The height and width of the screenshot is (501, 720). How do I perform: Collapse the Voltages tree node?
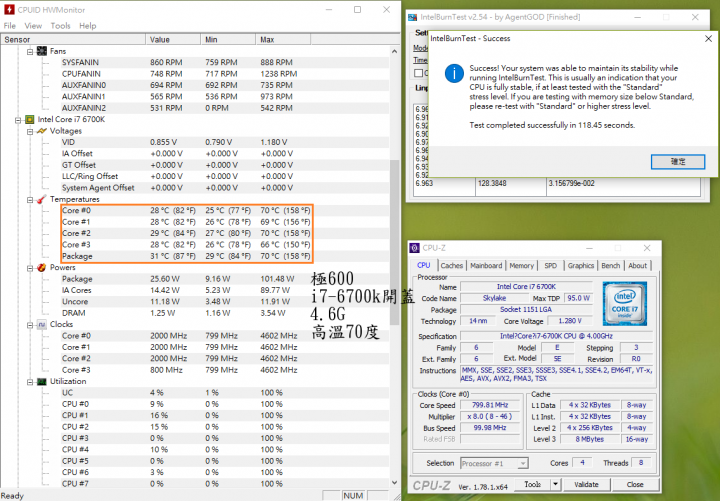tap(30, 131)
